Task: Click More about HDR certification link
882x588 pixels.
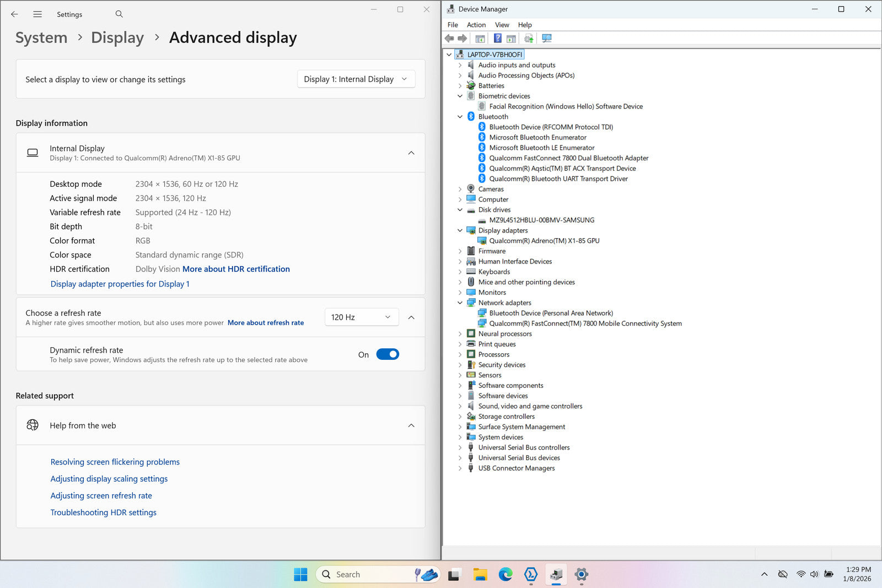Action: (x=236, y=269)
